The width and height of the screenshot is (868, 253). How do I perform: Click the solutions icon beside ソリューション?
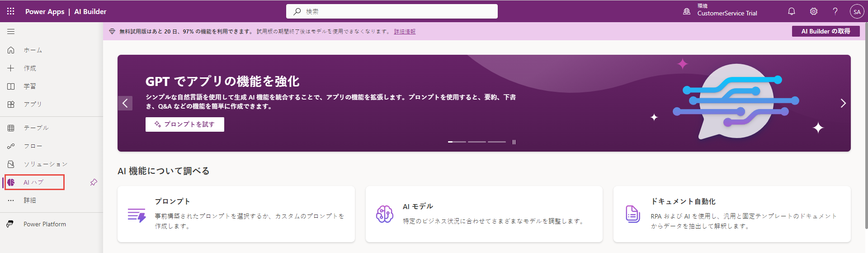click(11, 164)
